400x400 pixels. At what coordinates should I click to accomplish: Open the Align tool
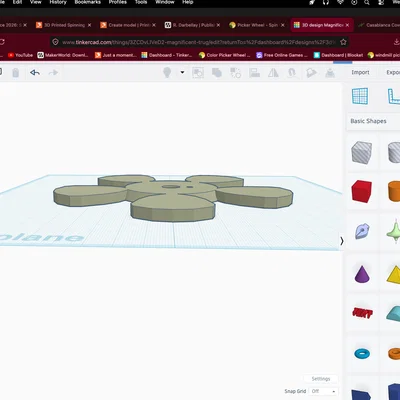click(254, 73)
